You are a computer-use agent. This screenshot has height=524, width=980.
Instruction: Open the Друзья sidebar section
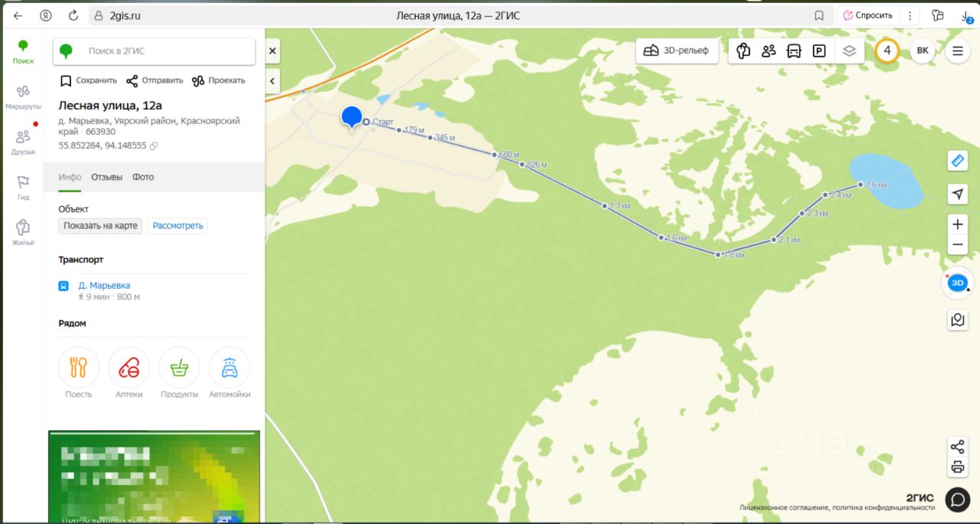23,142
